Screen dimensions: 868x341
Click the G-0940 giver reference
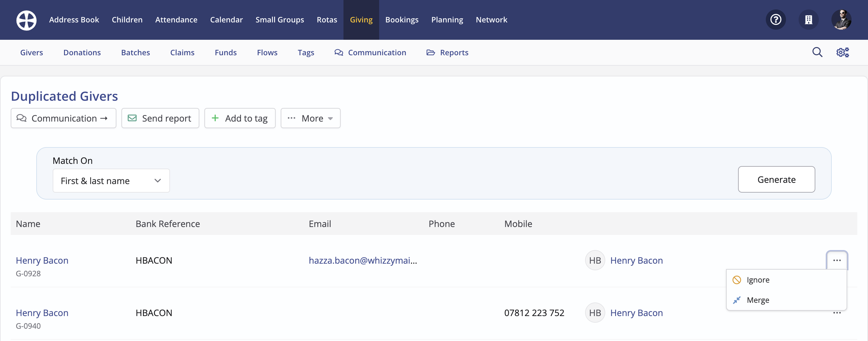tap(28, 326)
